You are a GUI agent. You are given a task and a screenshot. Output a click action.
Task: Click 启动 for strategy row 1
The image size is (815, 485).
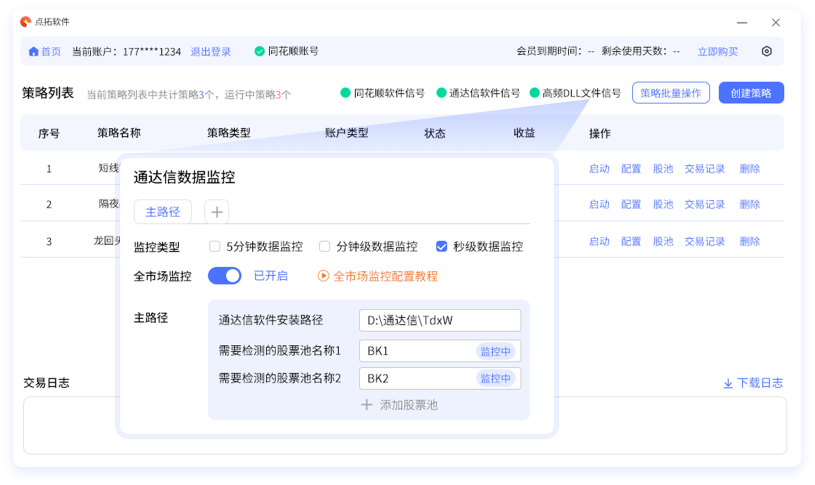point(599,168)
